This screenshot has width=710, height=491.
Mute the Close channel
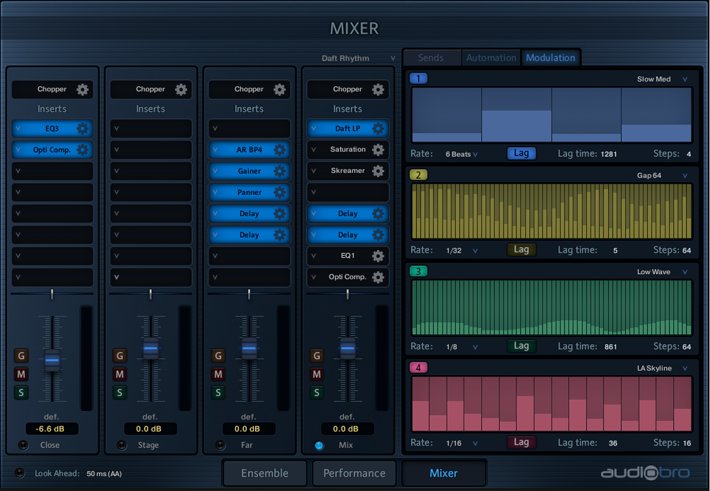pos(21,374)
